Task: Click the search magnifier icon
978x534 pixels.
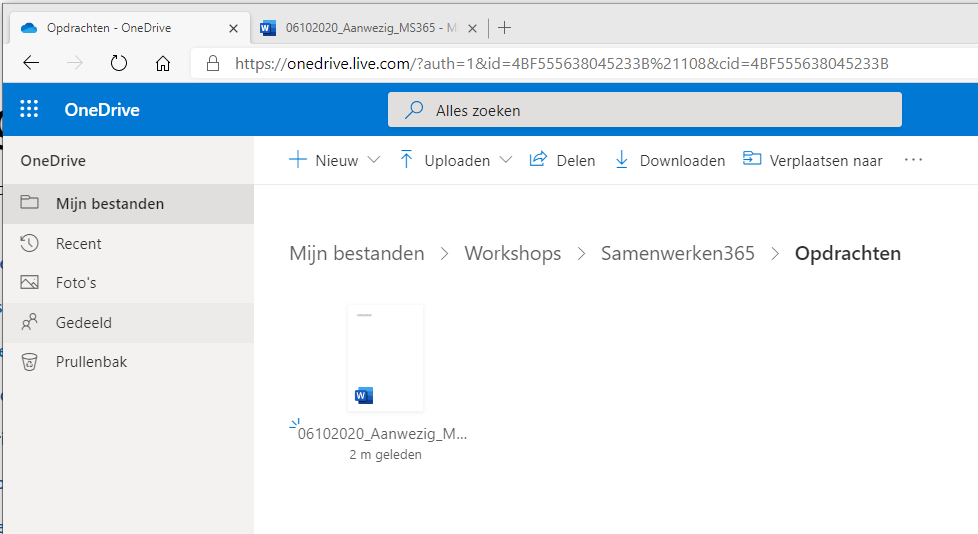Action: (x=414, y=110)
